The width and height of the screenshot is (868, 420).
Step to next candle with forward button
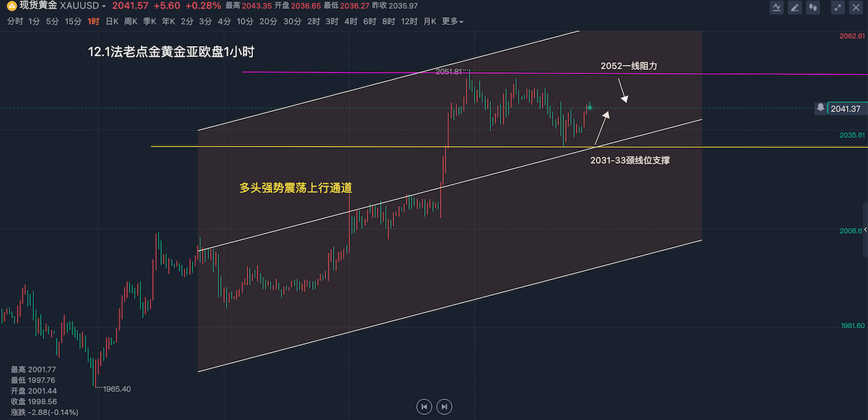tap(444, 406)
